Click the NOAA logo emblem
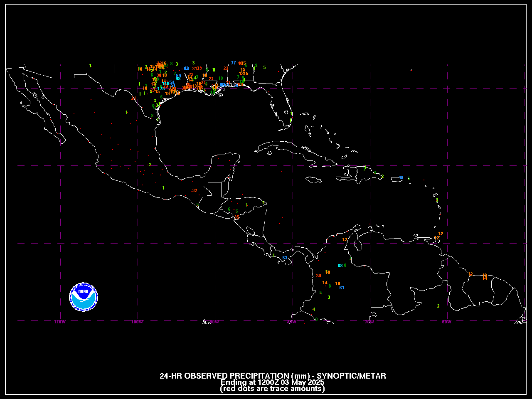Screen dimensions: 532x399 click(84, 297)
